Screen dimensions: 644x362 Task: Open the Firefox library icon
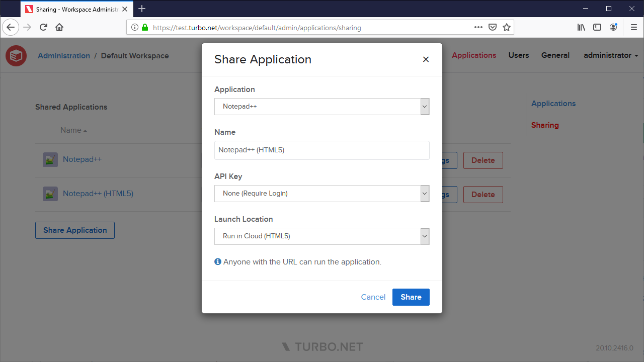point(581,27)
